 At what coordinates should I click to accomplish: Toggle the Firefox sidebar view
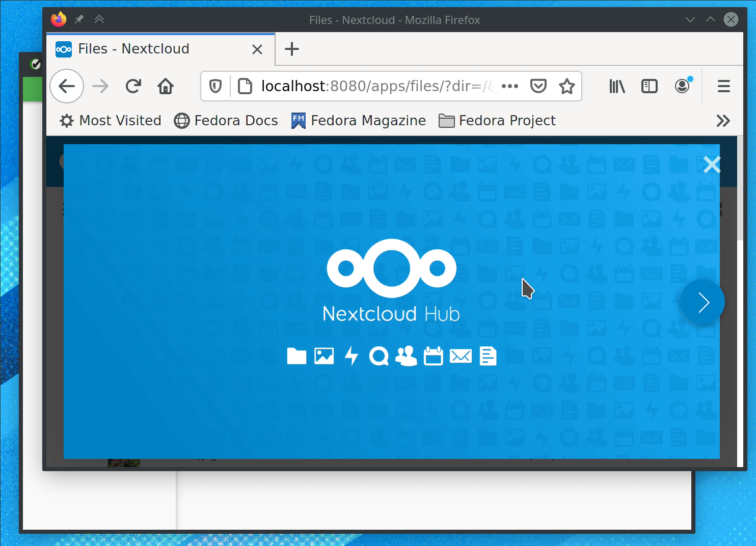click(650, 86)
